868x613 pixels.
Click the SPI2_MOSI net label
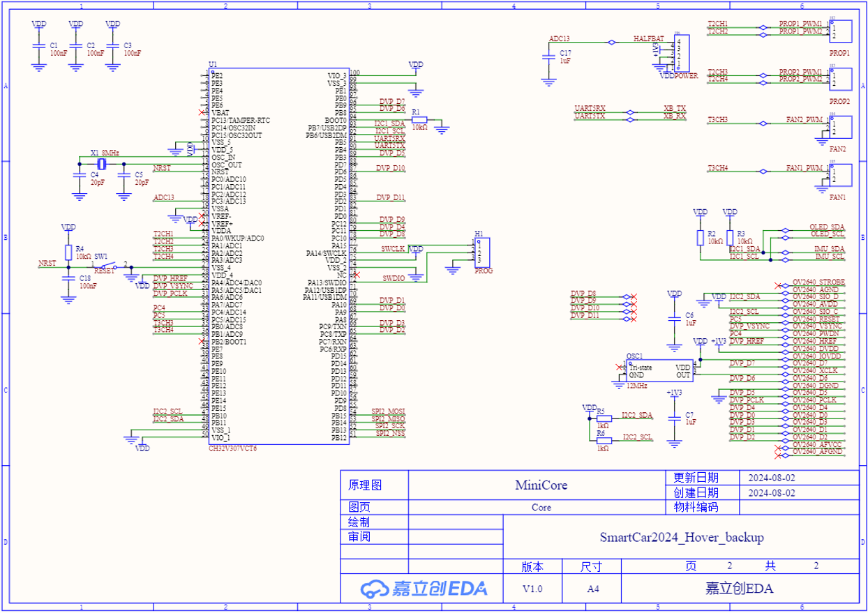click(389, 411)
